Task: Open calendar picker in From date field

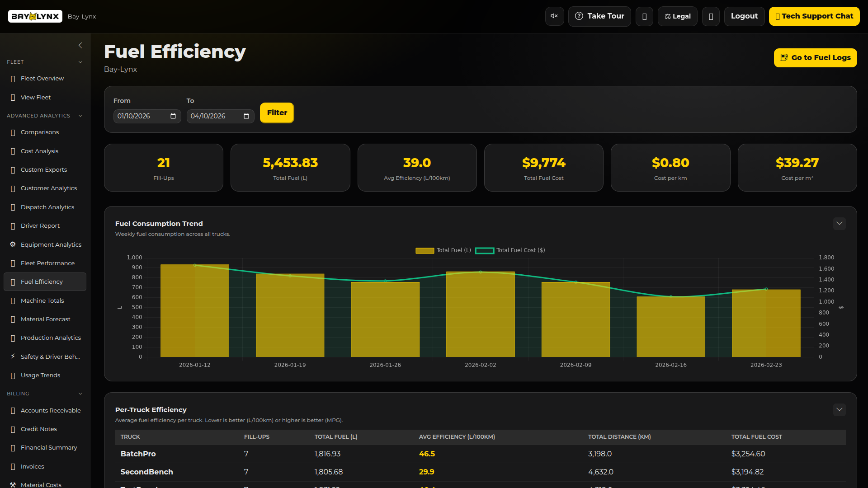Action: pyautogui.click(x=173, y=116)
